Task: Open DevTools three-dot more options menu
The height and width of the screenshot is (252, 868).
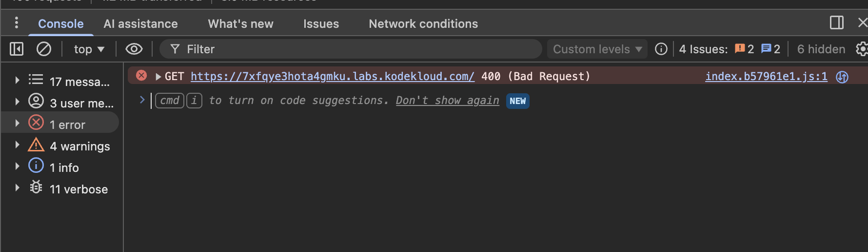Action: point(17,23)
